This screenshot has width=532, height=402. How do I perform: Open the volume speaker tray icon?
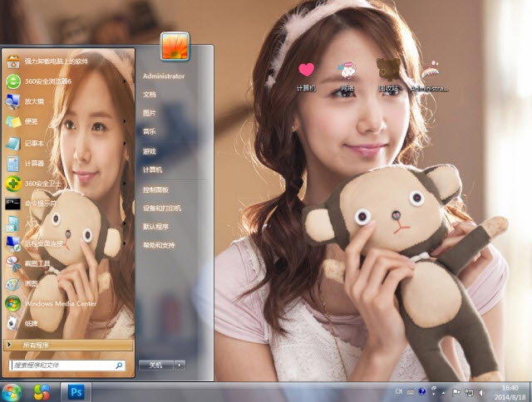coord(482,393)
